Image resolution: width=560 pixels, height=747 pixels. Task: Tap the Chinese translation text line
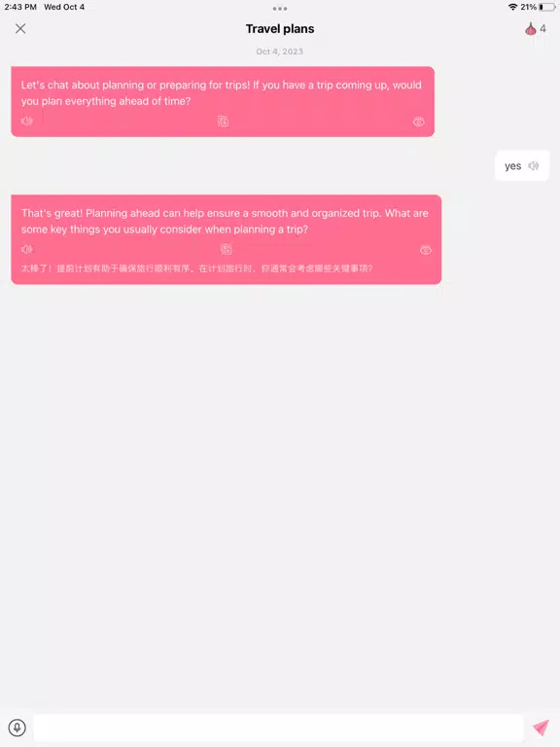(196, 268)
